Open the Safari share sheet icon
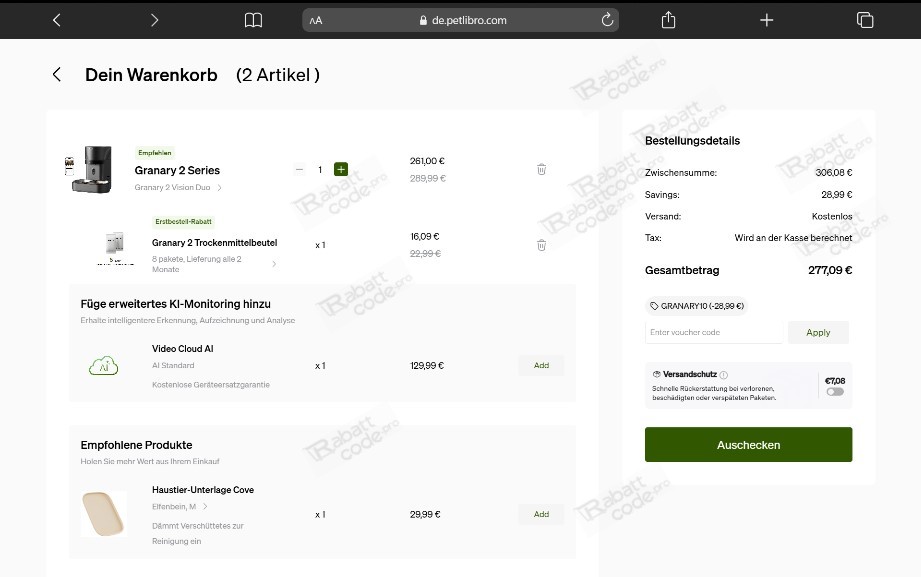The height and width of the screenshot is (577, 921). point(668,20)
